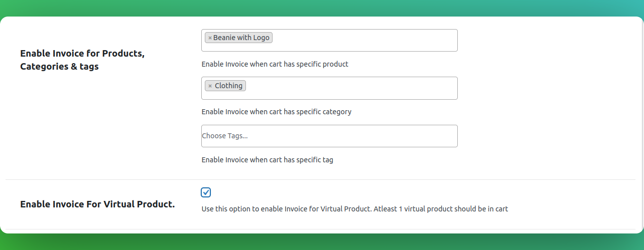Click the green gradient background above the panel
Image resolution: width=644 pixels, height=250 pixels.
(321, 8)
